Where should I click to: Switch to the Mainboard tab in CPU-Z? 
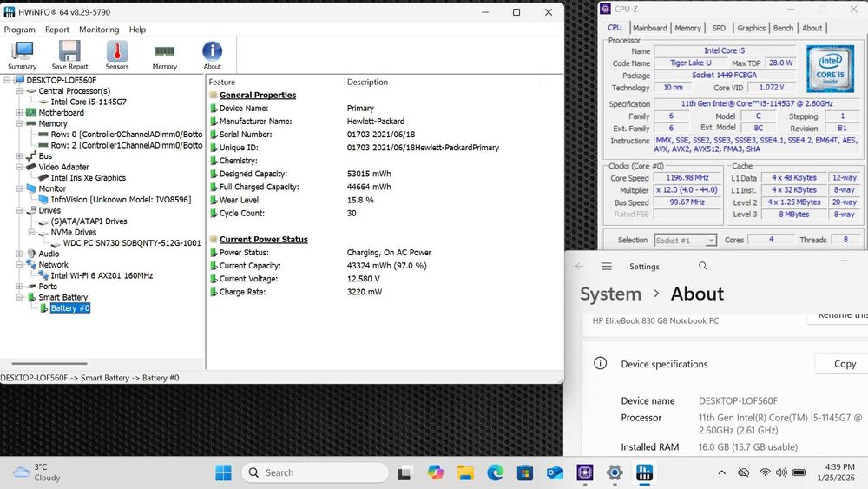650,28
